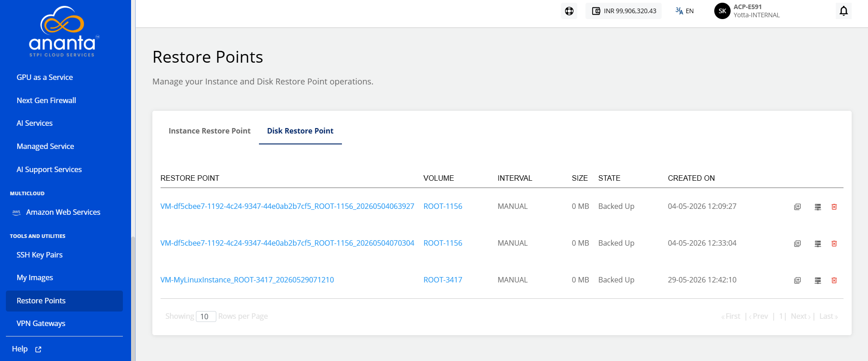Delete restore point created at 12:09:27
Image resolution: width=868 pixels, height=361 pixels.
(x=834, y=207)
